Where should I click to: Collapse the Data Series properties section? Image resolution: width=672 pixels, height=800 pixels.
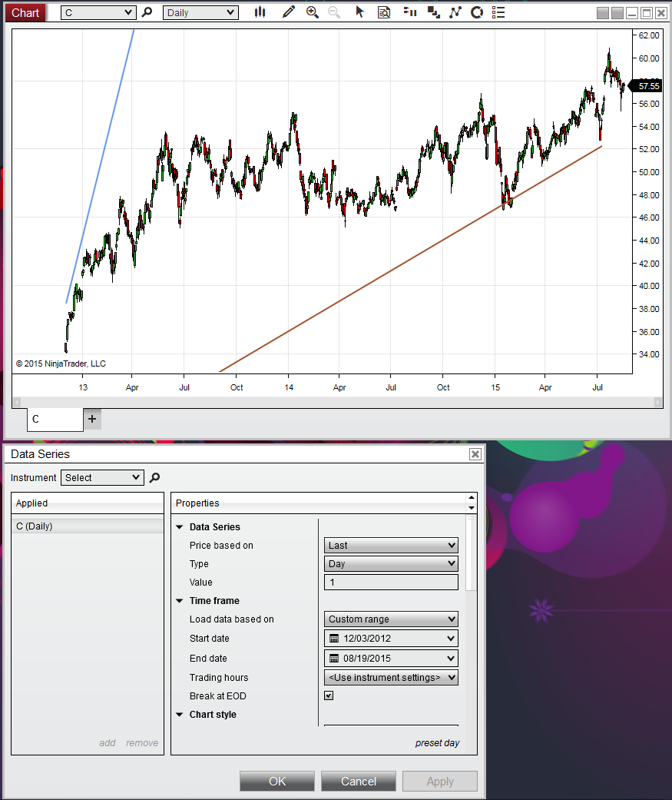click(x=180, y=527)
